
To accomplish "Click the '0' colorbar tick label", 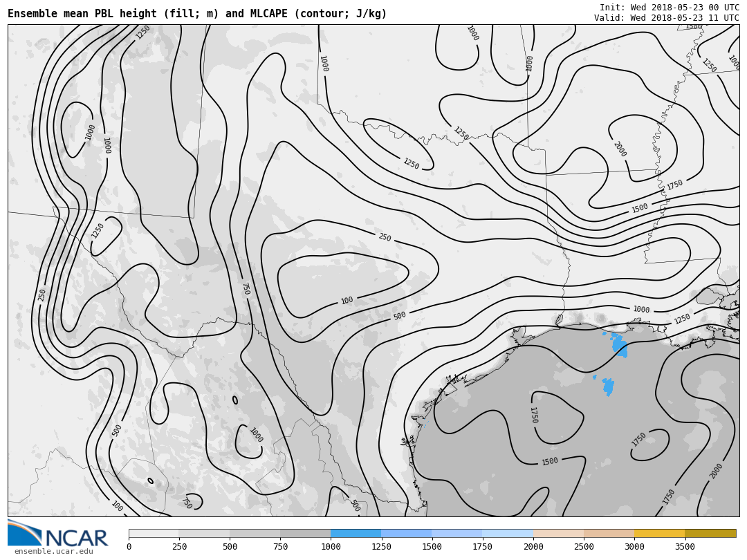I will click(x=129, y=547).
